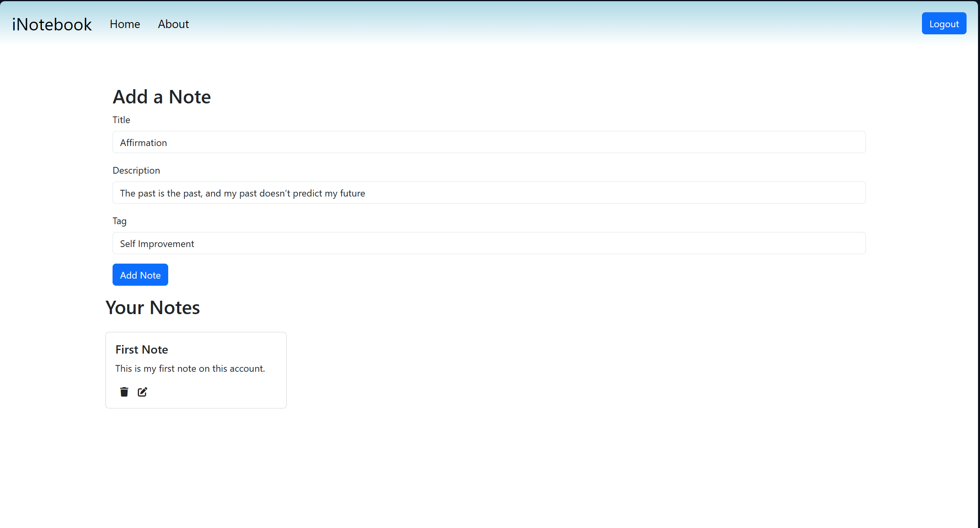980x528 pixels.
Task: Go to the Home page
Action: [125, 24]
